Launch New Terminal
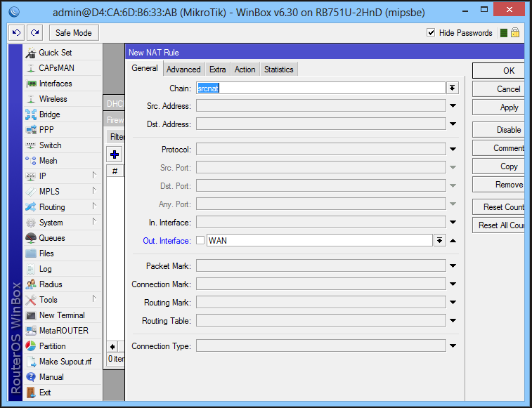This screenshot has width=532, height=408. [x=63, y=315]
